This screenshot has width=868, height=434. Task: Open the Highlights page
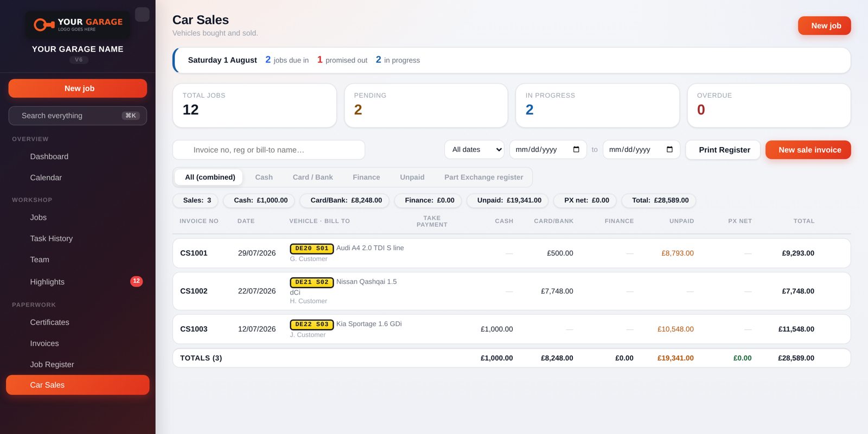click(x=78, y=282)
